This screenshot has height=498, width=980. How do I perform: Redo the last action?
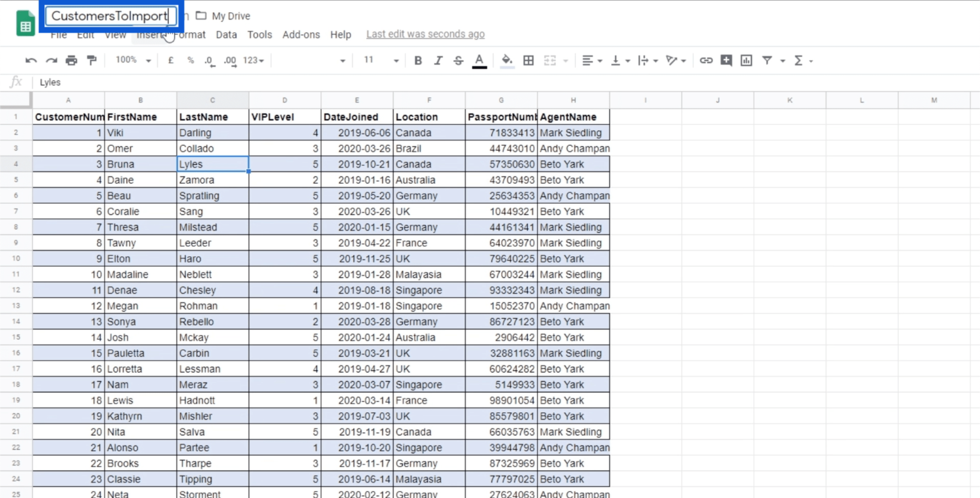coord(51,60)
